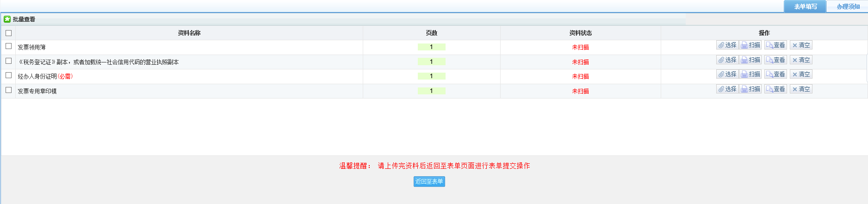868x204 pixels.
Task: Click 扫描 scanner icon for 经办人身份证明 row
Action: (744, 74)
